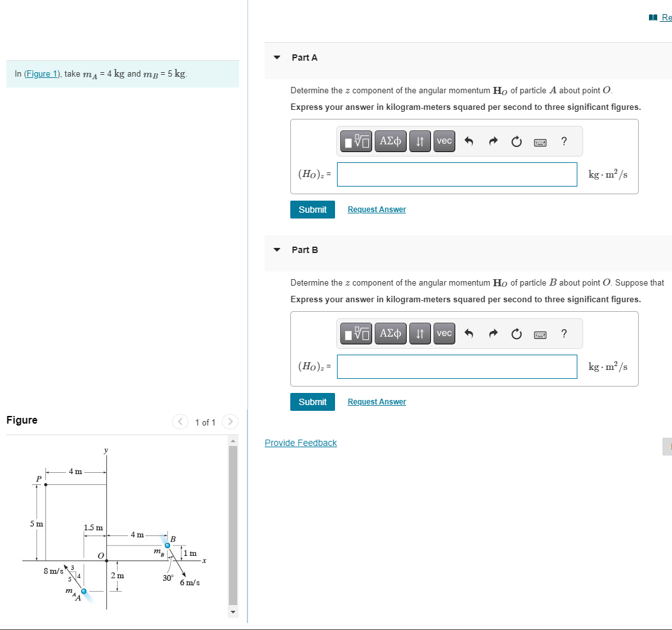Screen dimensions: 672x630
Task: Click the vec notation icon in Part A toolbar
Action: [x=444, y=141]
